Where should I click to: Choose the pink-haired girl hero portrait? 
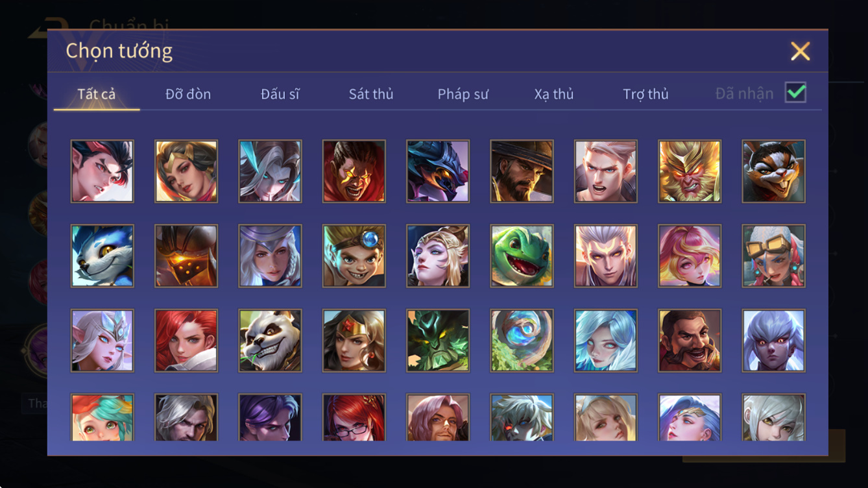(x=690, y=256)
